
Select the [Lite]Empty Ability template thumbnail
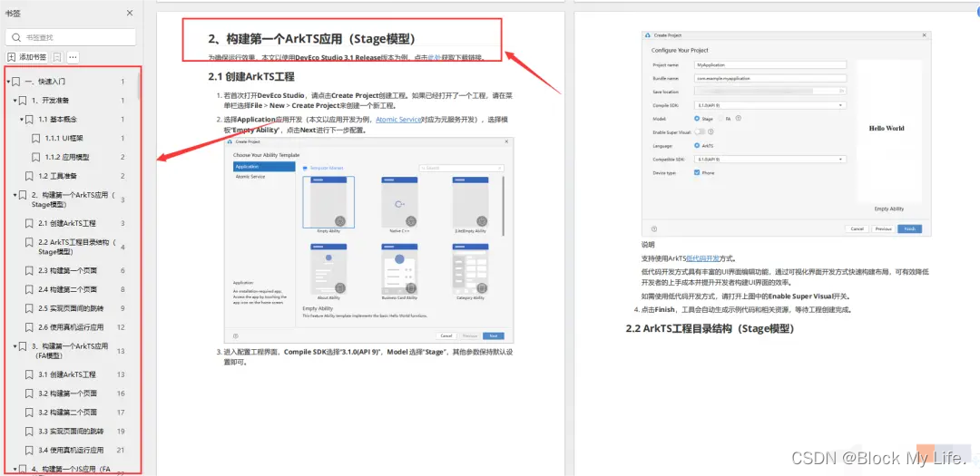[470, 203]
